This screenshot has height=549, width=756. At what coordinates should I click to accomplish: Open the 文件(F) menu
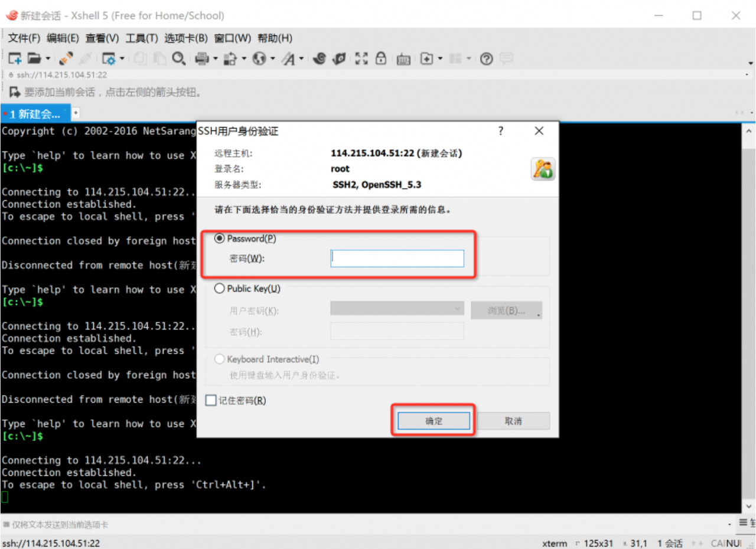24,38
